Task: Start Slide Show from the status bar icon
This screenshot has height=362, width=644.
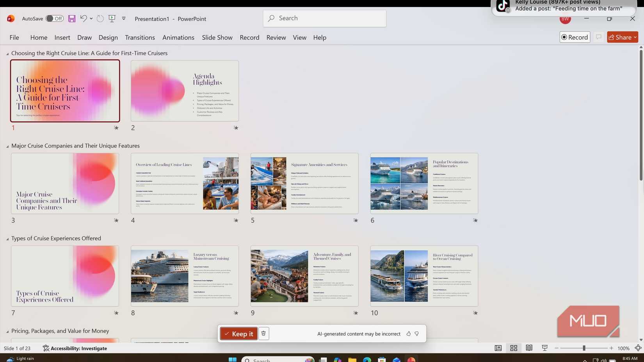Action: pyautogui.click(x=544, y=348)
